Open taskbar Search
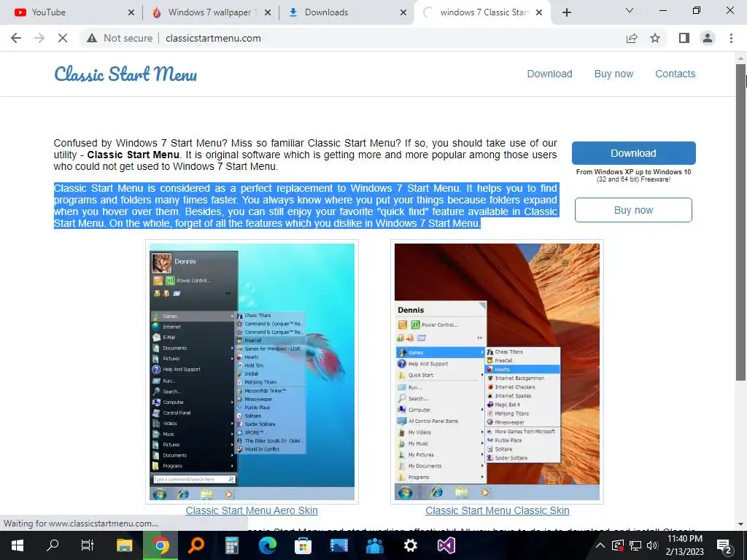Screen dimensions: 747x560 53,545
